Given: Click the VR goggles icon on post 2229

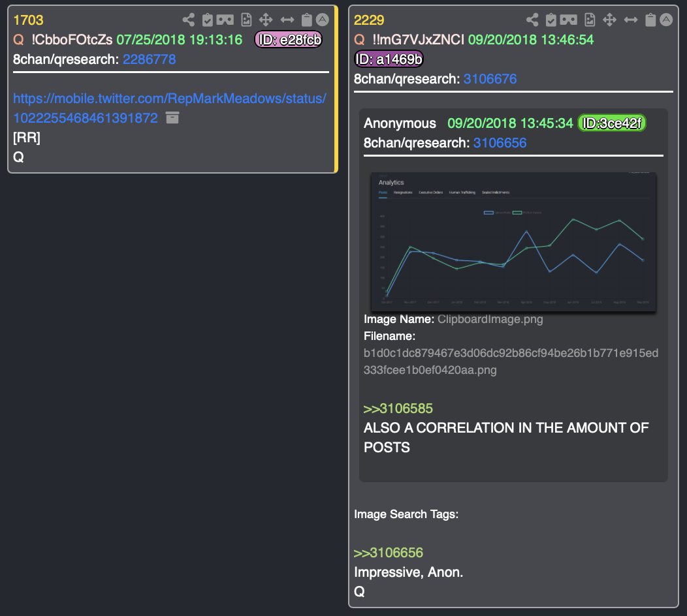Looking at the screenshot, I should coord(568,20).
